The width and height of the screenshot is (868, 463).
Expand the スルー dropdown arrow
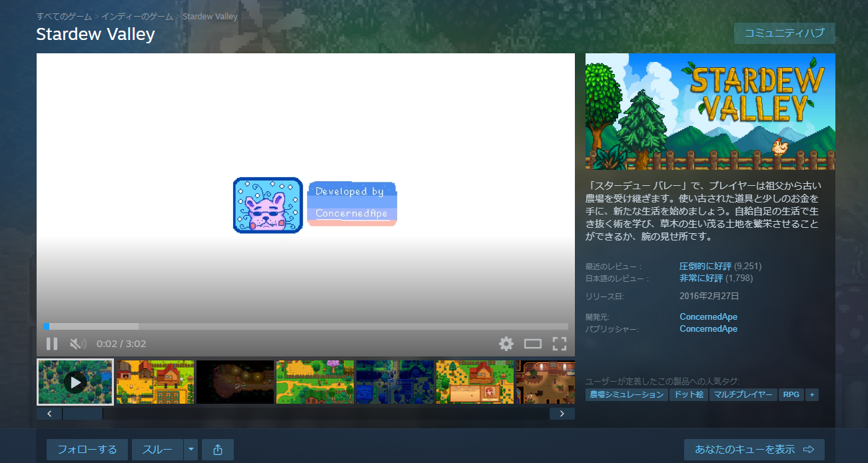191,450
